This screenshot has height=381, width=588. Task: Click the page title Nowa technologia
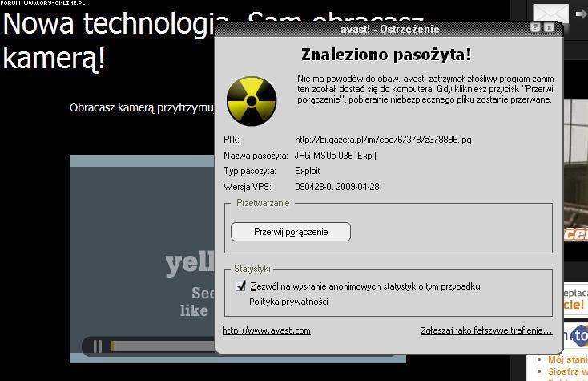coord(115,24)
